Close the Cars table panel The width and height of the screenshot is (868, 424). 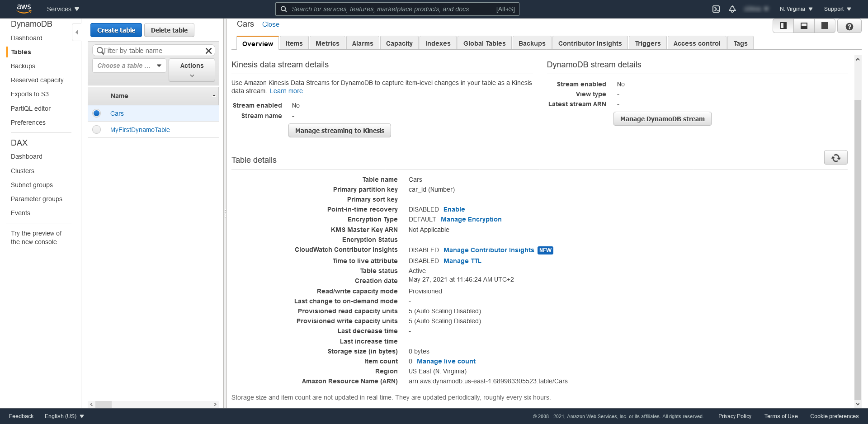pos(271,24)
